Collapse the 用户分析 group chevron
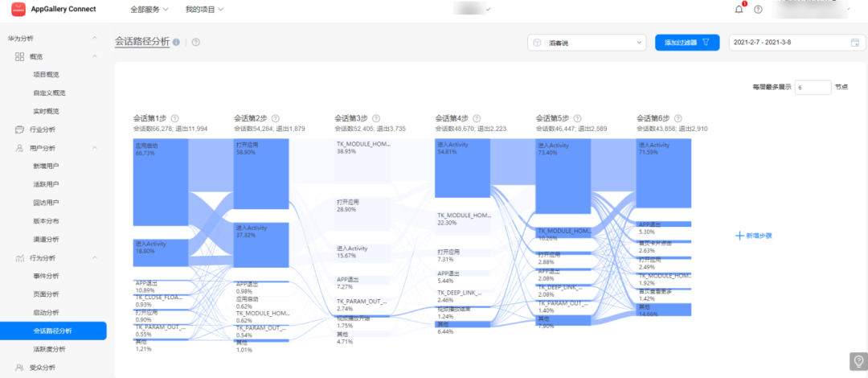The width and height of the screenshot is (868, 378). tap(95, 148)
